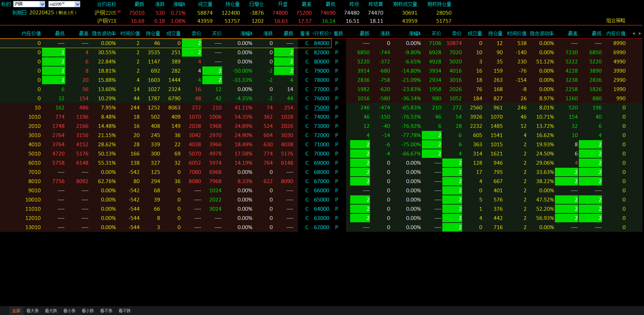This screenshot has height=315, width=644.
Task: Select strike price 66000 row
Action: click(321, 191)
